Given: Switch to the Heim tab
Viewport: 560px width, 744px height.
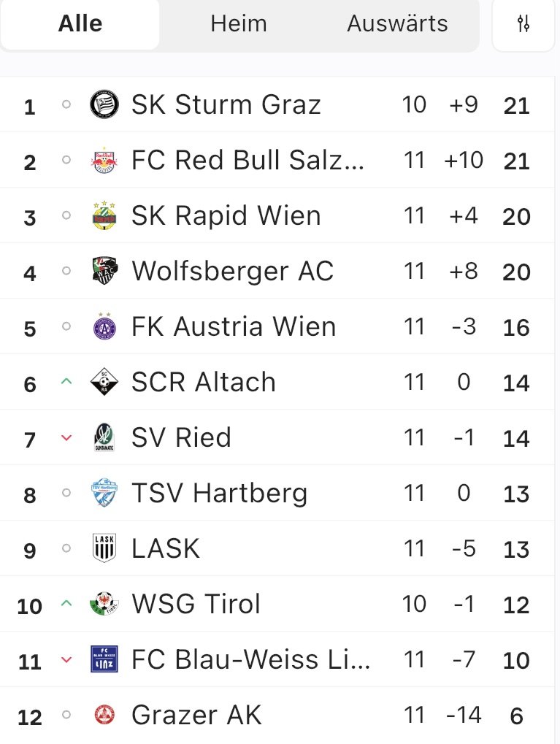Looking at the screenshot, I should (x=239, y=24).
